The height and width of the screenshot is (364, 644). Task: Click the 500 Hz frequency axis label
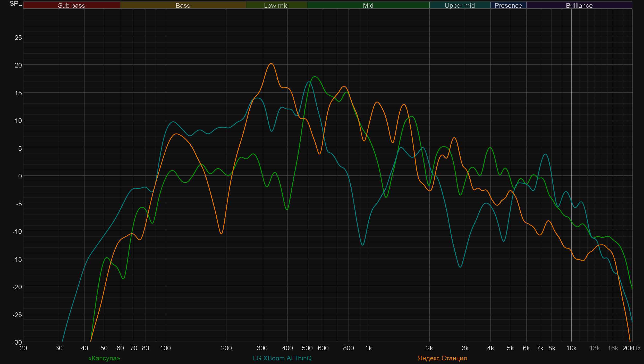pyautogui.click(x=307, y=348)
